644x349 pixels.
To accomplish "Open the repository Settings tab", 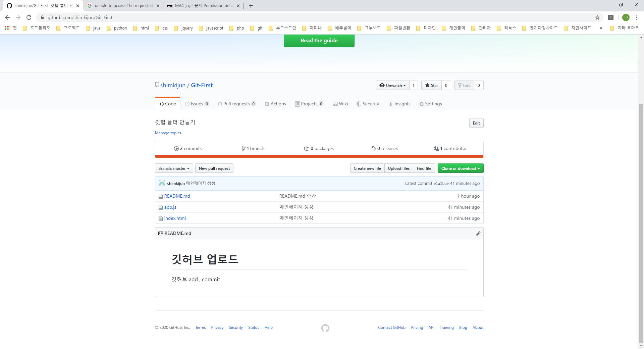I will 430,104.
